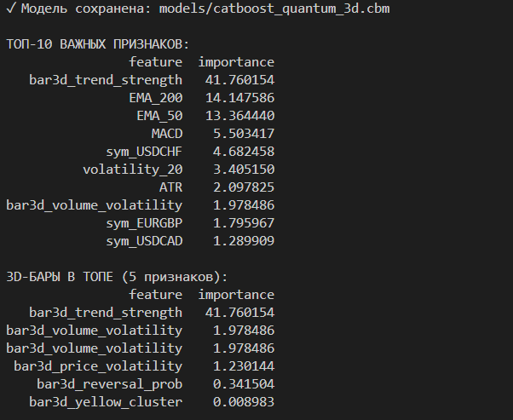The image size is (513, 420).
Task: Click the sym_USDCAD feature label
Action: click(x=144, y=241)
